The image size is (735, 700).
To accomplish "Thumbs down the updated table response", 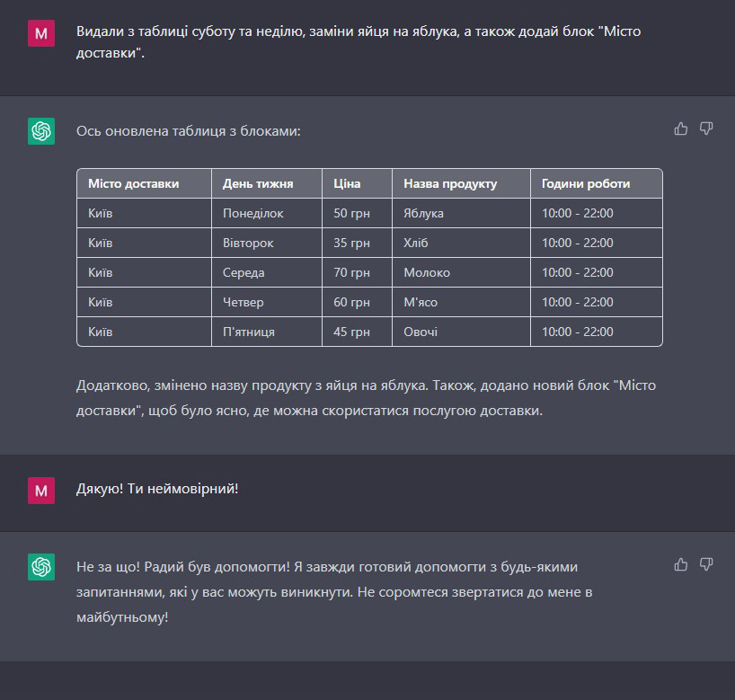I will point(706,128).
